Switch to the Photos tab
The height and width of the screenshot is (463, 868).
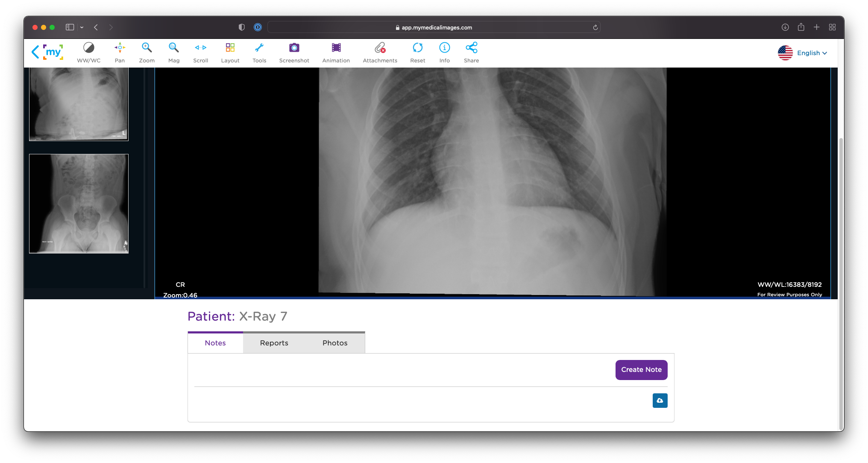335,343
